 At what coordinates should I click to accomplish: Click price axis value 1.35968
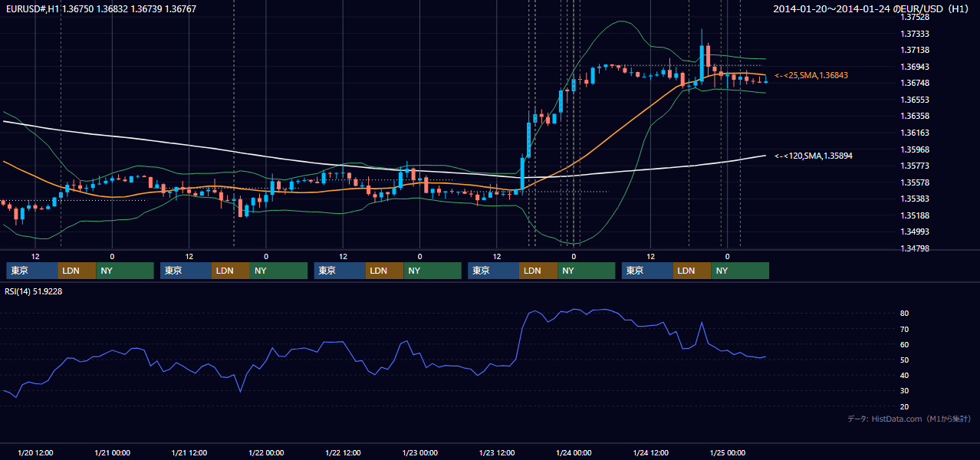914,149
